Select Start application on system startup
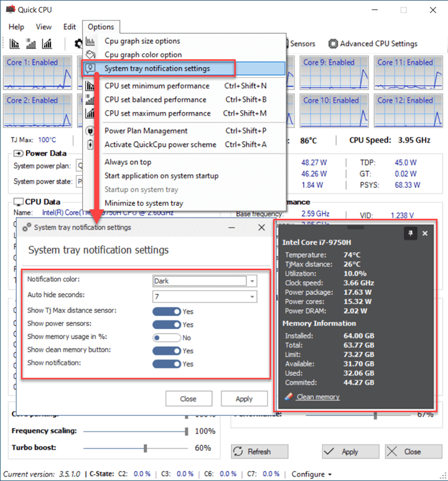Viewport: 448px width, 481px height. [184, 175]
